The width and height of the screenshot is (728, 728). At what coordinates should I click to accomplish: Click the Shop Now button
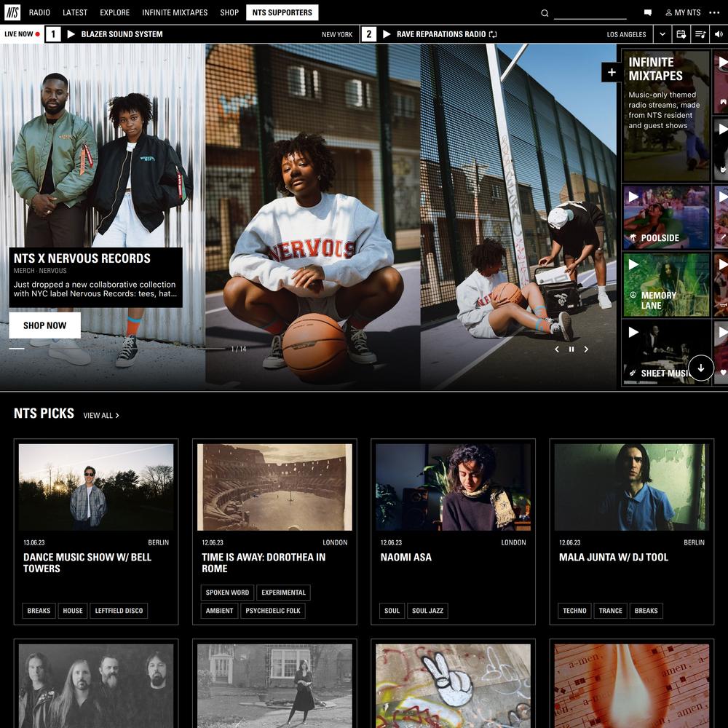(44, 325)
